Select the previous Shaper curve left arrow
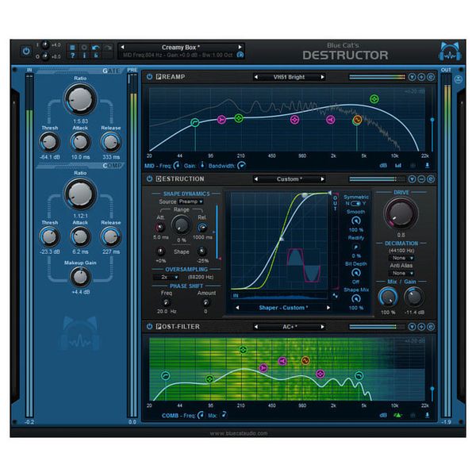The width and height of the screenshot is (476, 476). click(237, 308)
